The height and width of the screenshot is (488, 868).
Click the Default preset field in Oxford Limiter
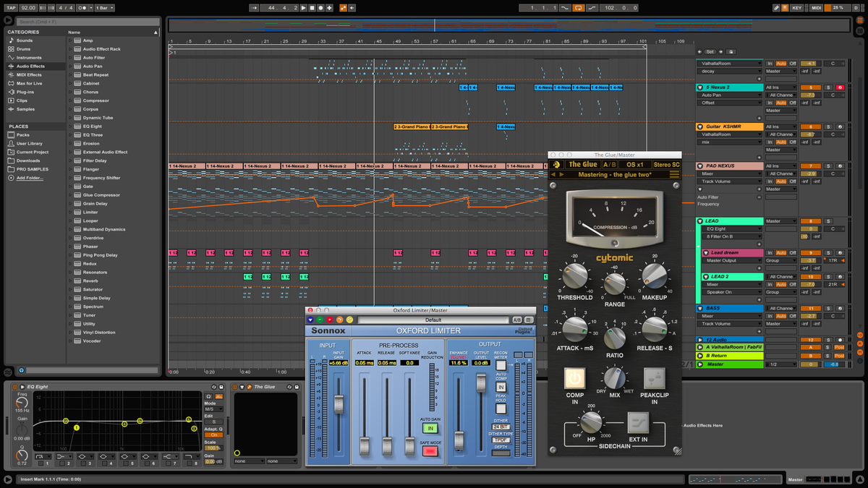point(433,320)
